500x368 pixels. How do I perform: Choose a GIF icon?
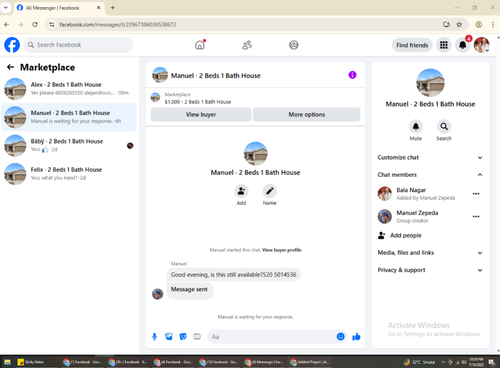pos(197,337)
